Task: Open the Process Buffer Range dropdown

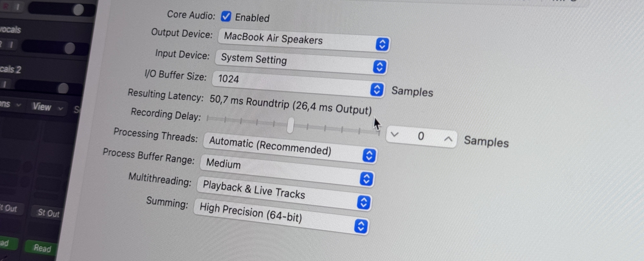Action: (287, 171)
